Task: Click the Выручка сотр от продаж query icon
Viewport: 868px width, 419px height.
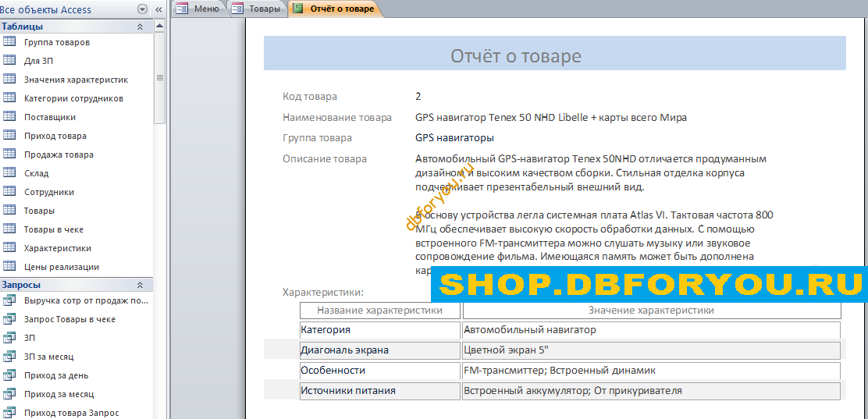Action: coord(9,300)
